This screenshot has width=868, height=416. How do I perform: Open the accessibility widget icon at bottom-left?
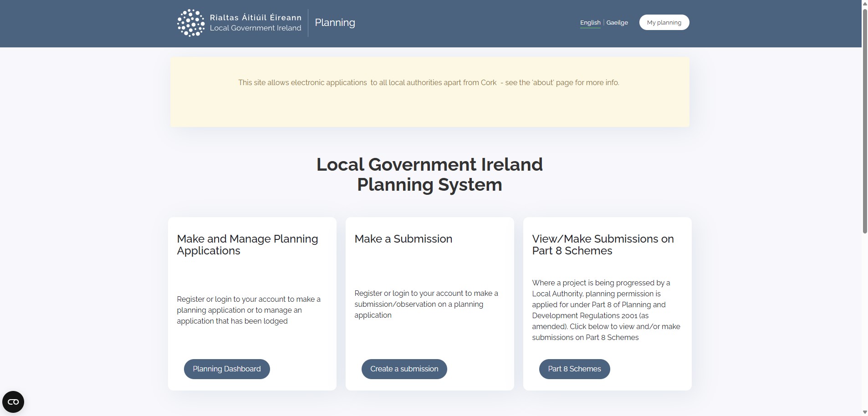pos(13,402)
